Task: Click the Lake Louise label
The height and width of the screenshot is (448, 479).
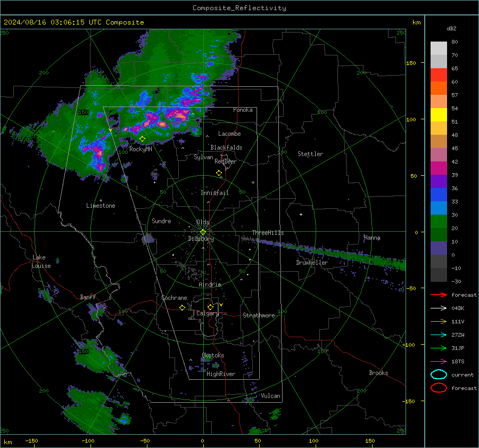Action: click(42, 262)
